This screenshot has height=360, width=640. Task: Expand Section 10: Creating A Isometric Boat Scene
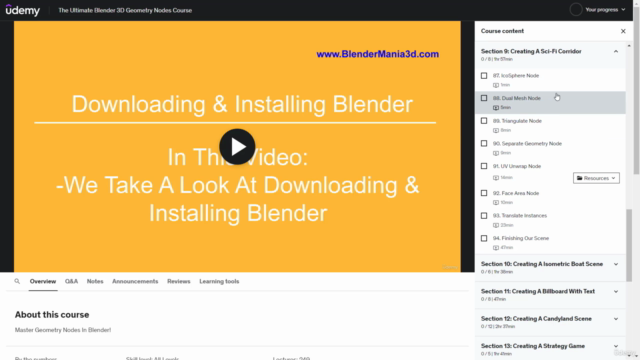pos(616,264)
